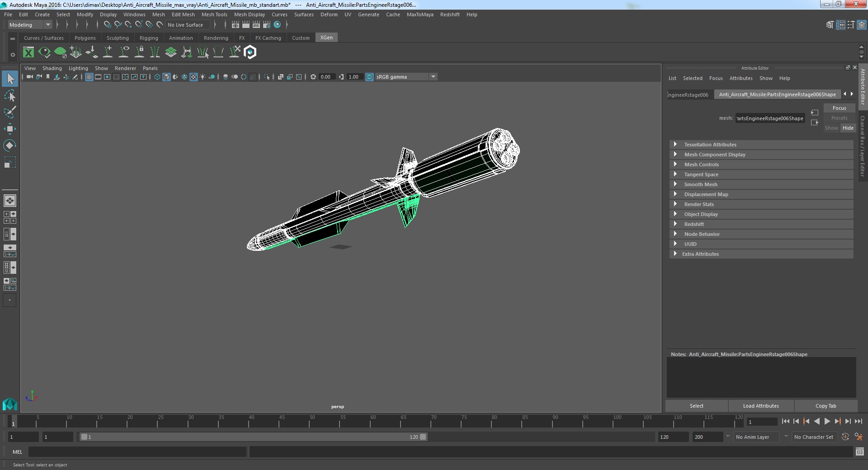Open the Redshift hexagon shelf icon
This screenshot has width=868, height=470.
point(250,52)
